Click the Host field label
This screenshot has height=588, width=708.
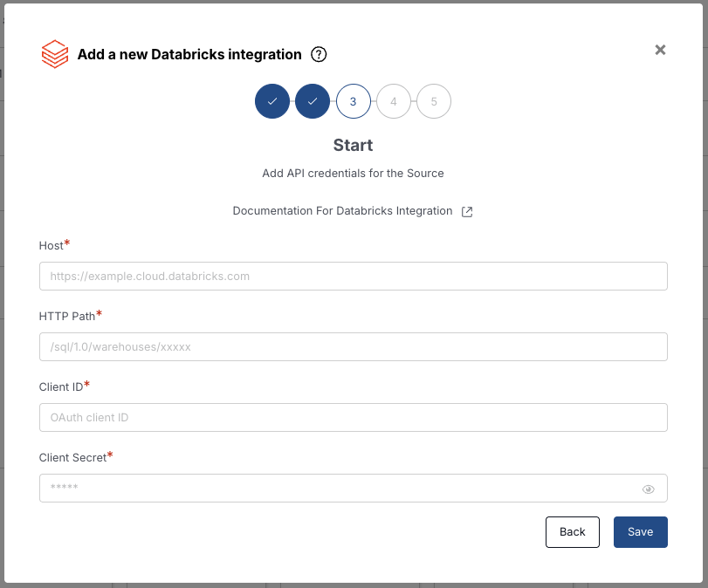tap(51, 245)
